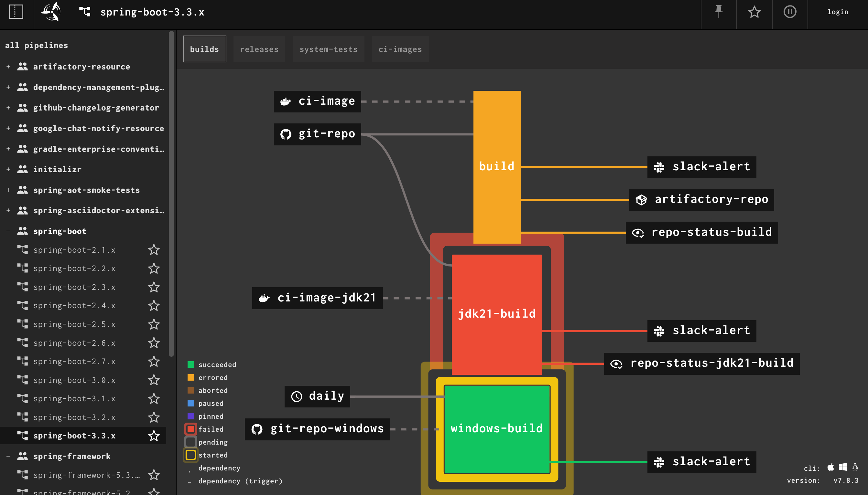
Task: Expand the artifactory-resource team
Action: [x=8, y=67]
